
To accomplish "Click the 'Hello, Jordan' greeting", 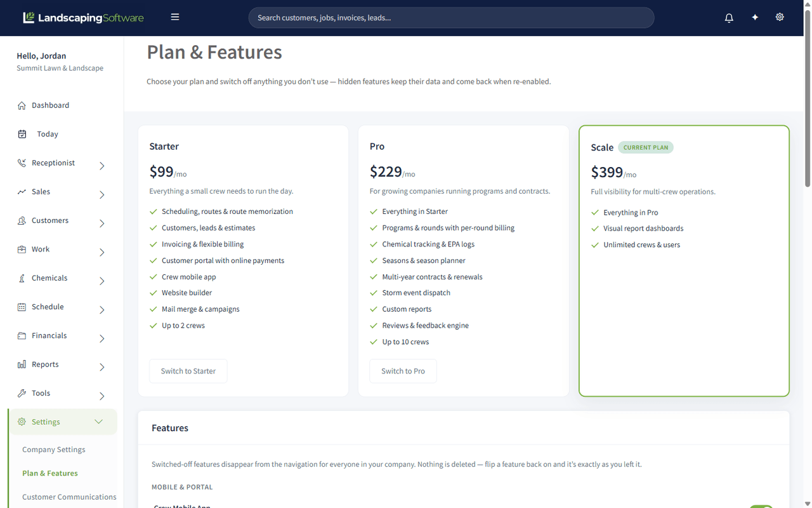I will [x=41, y=56].
